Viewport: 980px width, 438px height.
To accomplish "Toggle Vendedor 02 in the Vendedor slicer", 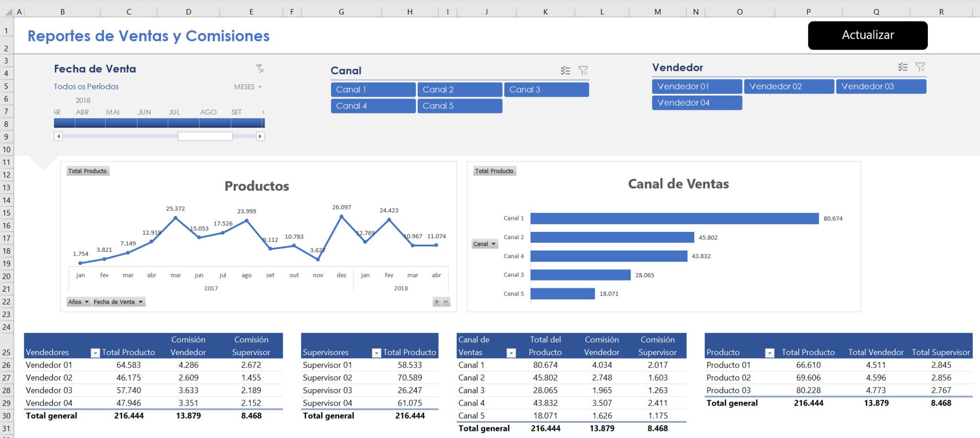I will (789, 86).
